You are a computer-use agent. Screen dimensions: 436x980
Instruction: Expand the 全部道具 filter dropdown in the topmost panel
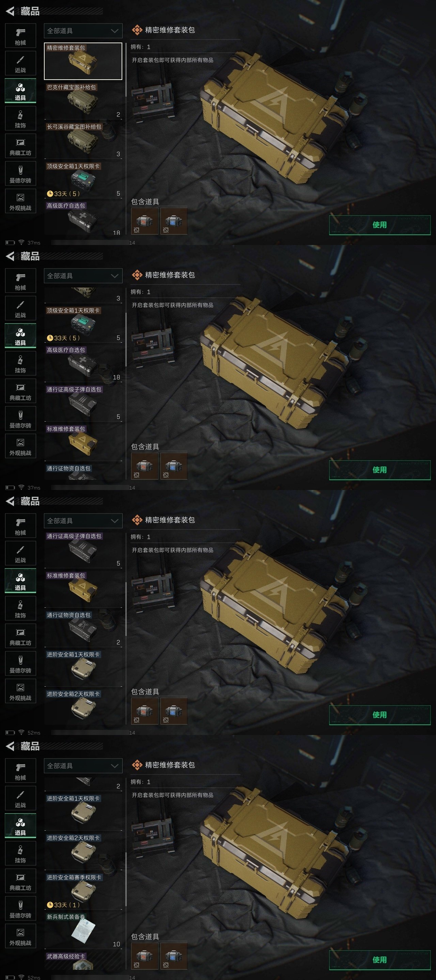[83, 31]
